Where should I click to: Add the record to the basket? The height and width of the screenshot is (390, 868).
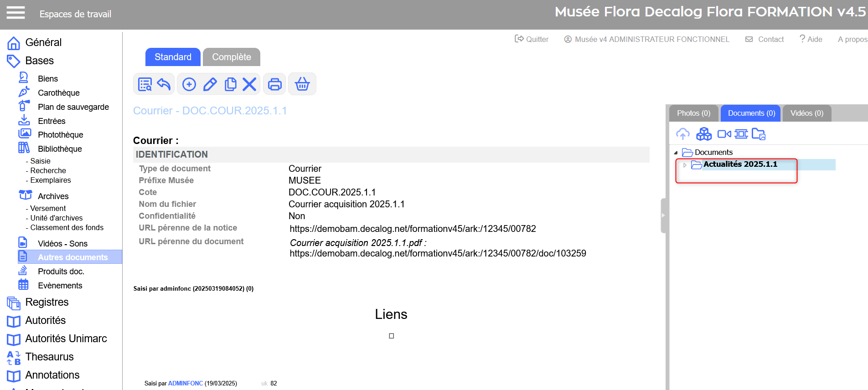(302, 84)
